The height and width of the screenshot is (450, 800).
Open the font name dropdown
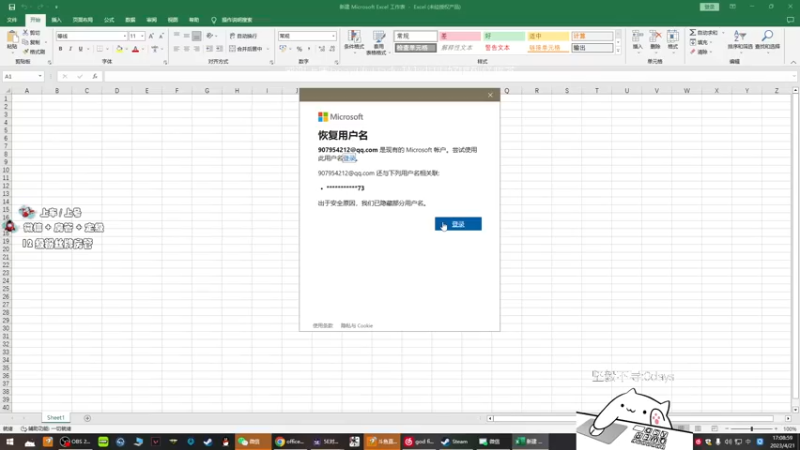click(124, 36)
